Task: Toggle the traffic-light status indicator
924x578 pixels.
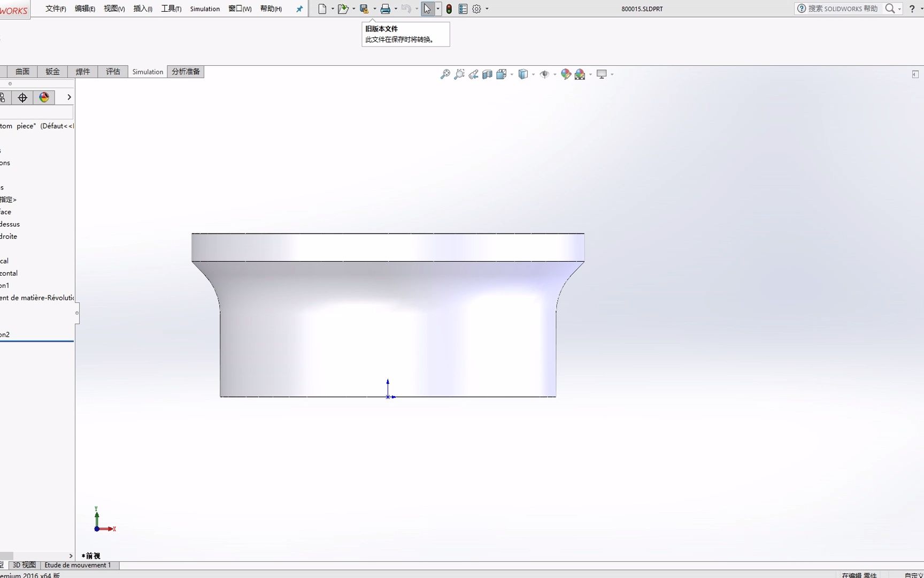Action: tap(449, 9)
